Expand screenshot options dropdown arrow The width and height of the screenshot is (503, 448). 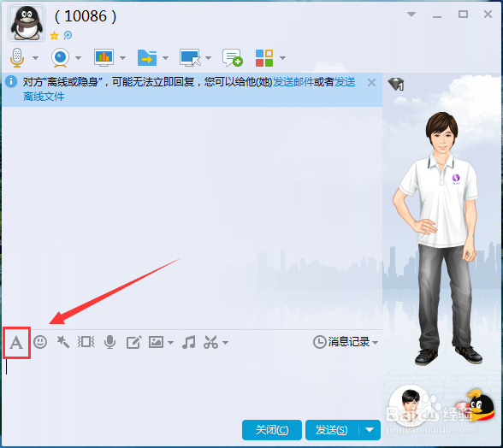[226, 343]
